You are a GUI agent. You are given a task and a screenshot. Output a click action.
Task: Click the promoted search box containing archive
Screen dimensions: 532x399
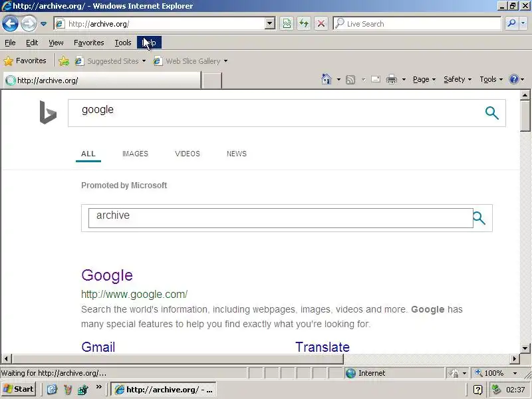click(x=281, y=218)
